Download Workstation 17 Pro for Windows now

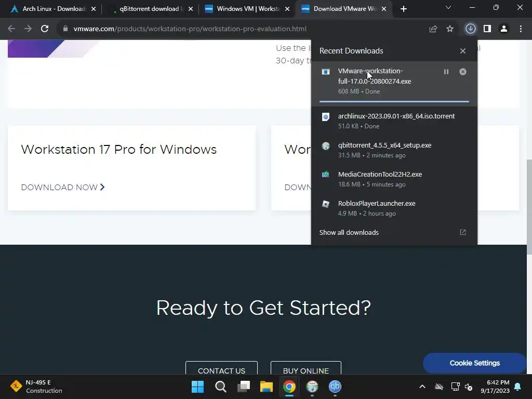[63, 187]
